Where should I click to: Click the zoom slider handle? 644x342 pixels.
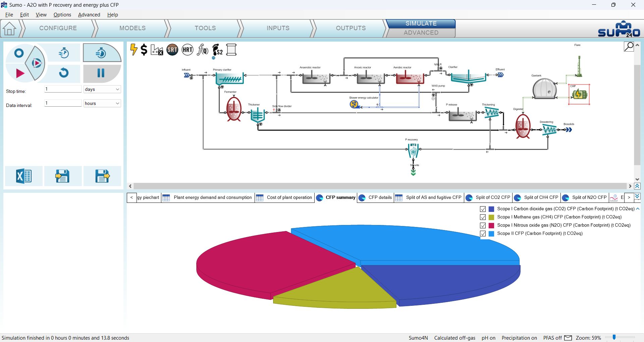614,337
